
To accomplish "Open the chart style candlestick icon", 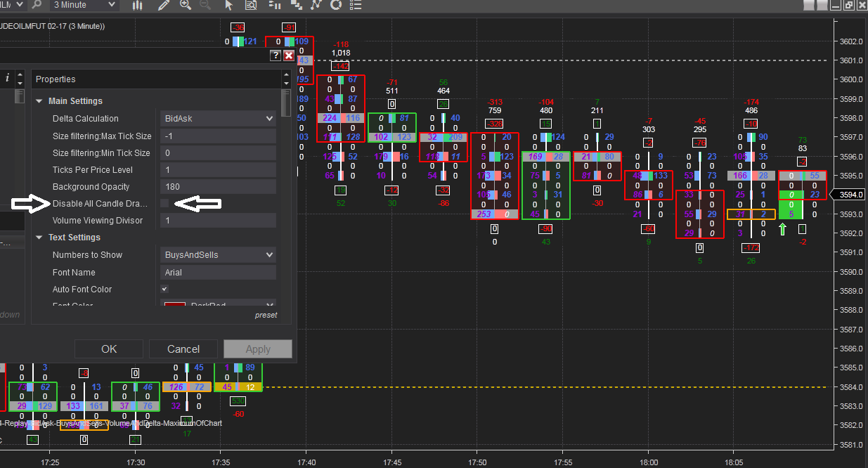I will tap(138, 5).
